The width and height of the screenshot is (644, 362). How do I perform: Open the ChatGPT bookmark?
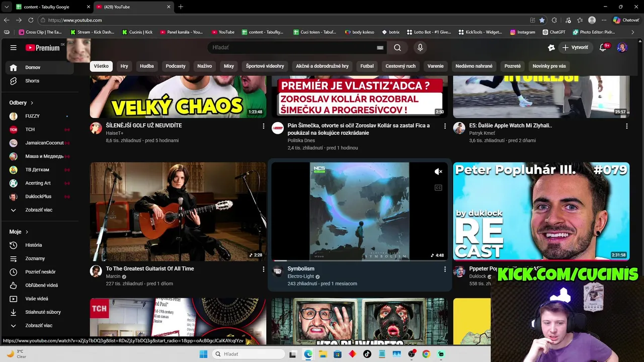click(x=554, y=32)
